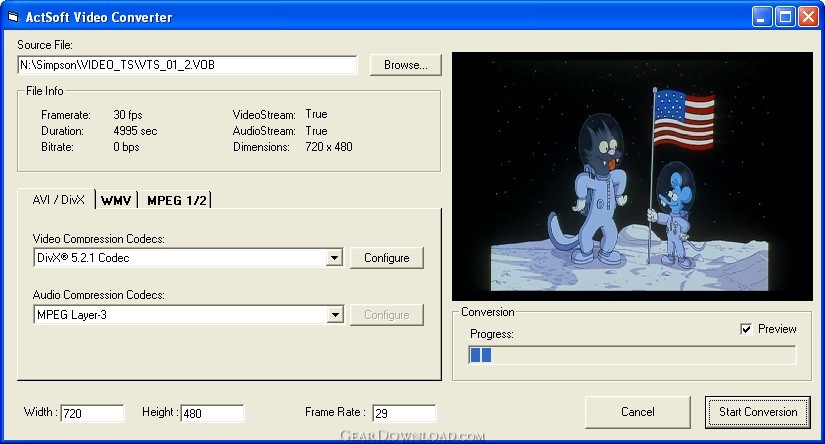This screenshot has width=825, height=444.
Task: Maximize the ActSoft Video Converter window
Action: (785, 17)
